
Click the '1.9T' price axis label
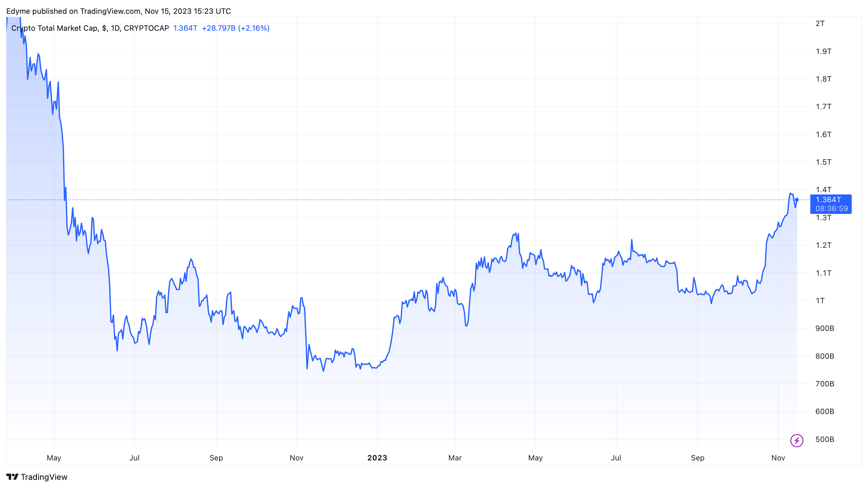(824, 51)
